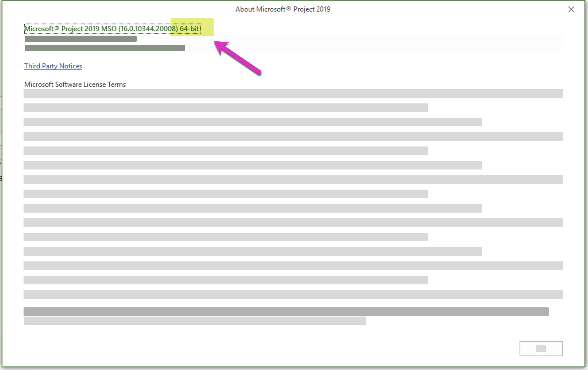Image resolution: width=588 pixels, height=370 pixels.
Task: Click the About Microsoft Project 2019 title
Action: (x=283, y=9)
